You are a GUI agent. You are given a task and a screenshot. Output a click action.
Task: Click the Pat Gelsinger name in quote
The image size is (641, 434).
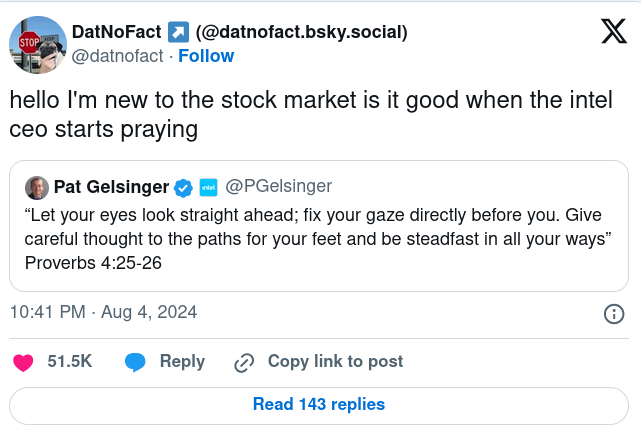110,187
